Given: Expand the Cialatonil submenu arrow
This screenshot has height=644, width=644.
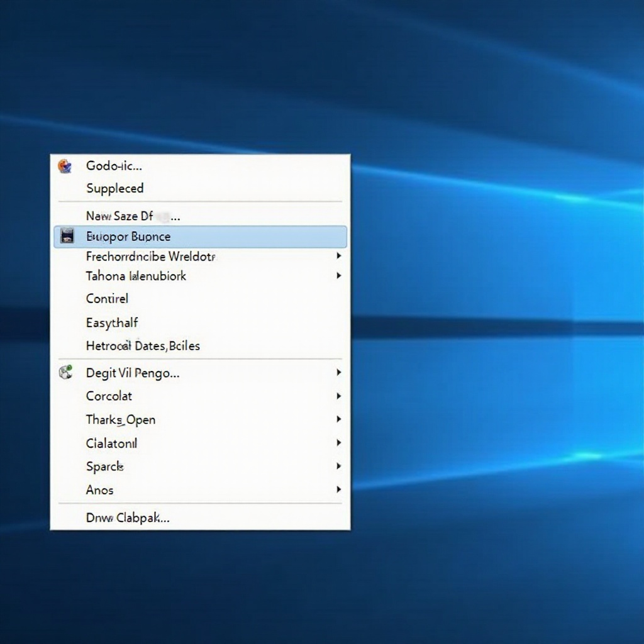Looking at the screenshot, I should coord(338,443).
